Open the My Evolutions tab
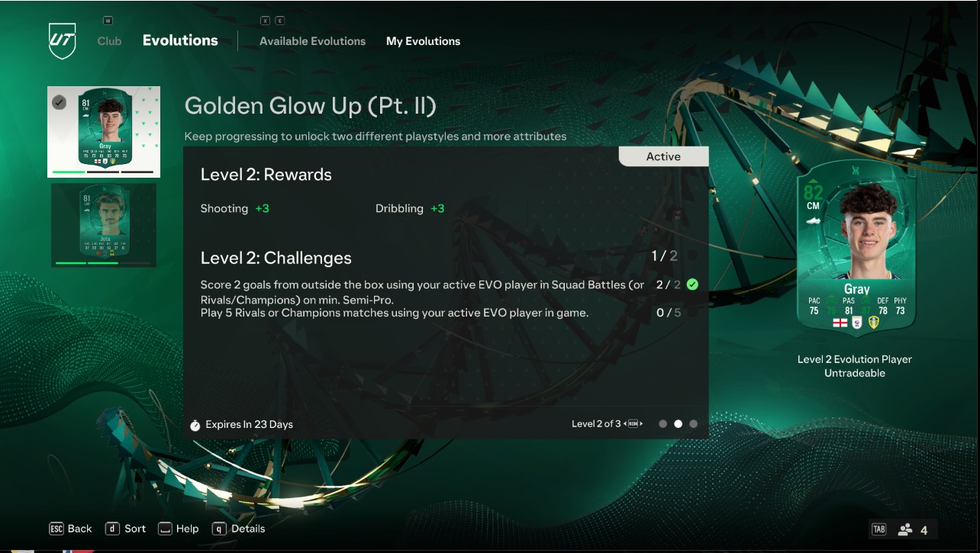The image size is (980, 553). [x=423, y=41]
